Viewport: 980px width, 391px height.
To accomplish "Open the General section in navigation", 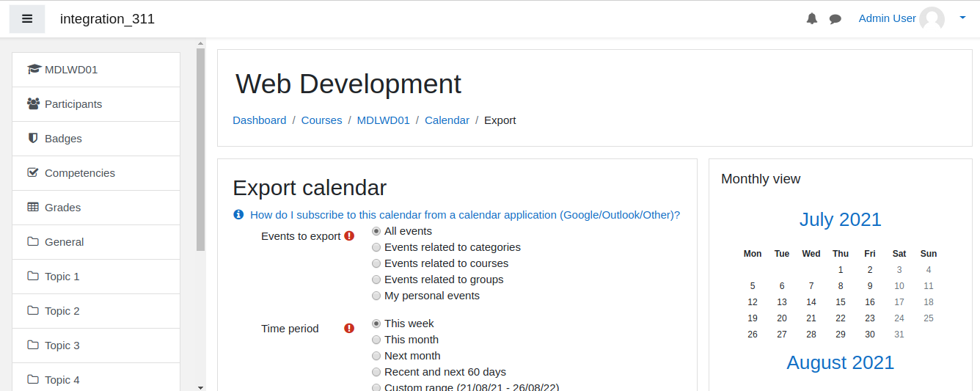I will (x=96, y=242).
